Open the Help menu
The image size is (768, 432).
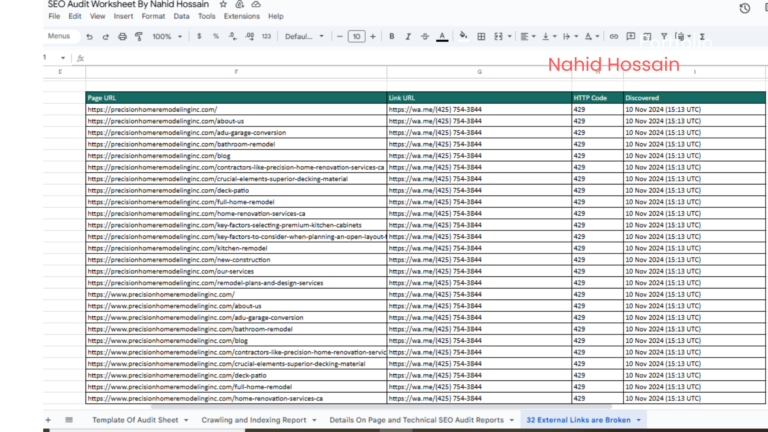coord(275,16)
